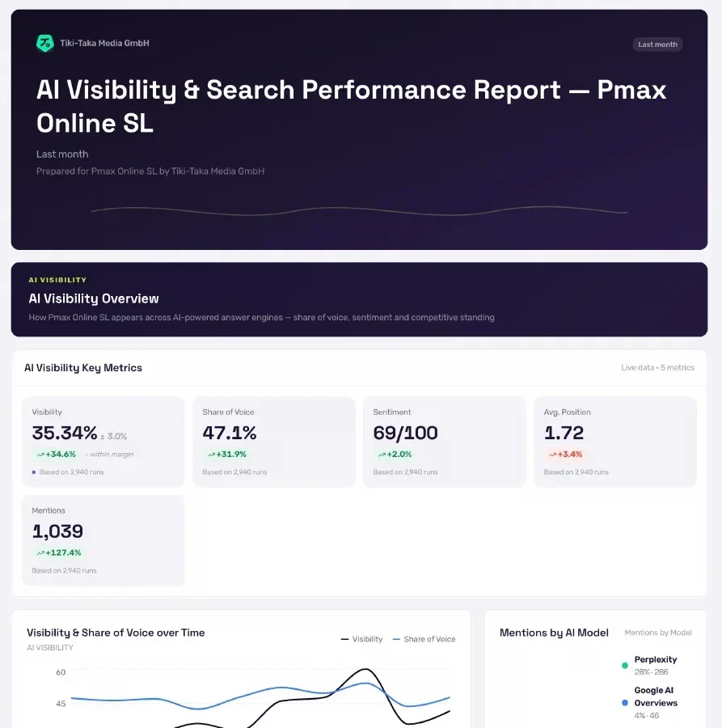The width and height of the screenshot is (722, 728).
Task: Click the 69/100 Sentiment score
Action: tap(405, 433)
